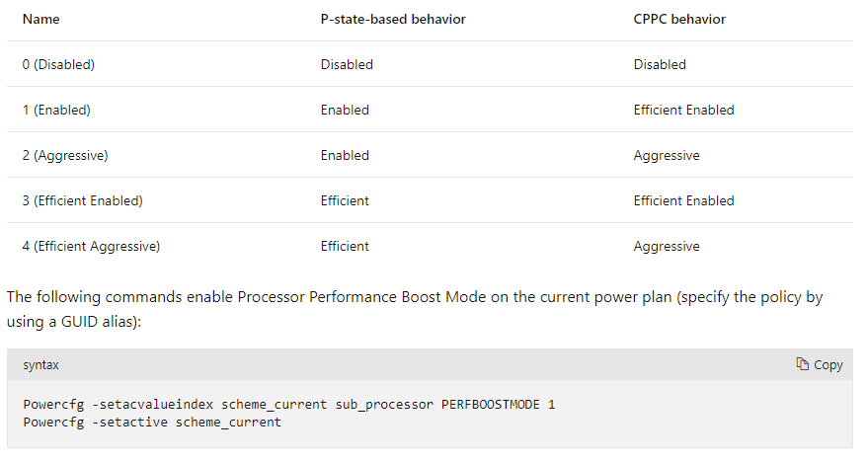The height and width of the screenshot is (462, 868).
Task: Click CPPC cell Efficient Enabled for row 1
Action: (x=683, y=110)
